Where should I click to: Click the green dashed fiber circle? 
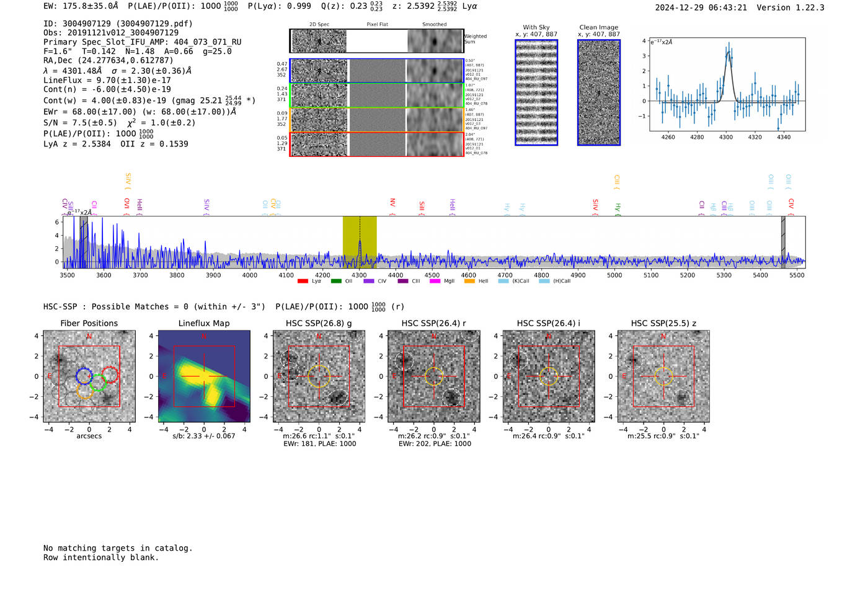click(x=98, y=382)
